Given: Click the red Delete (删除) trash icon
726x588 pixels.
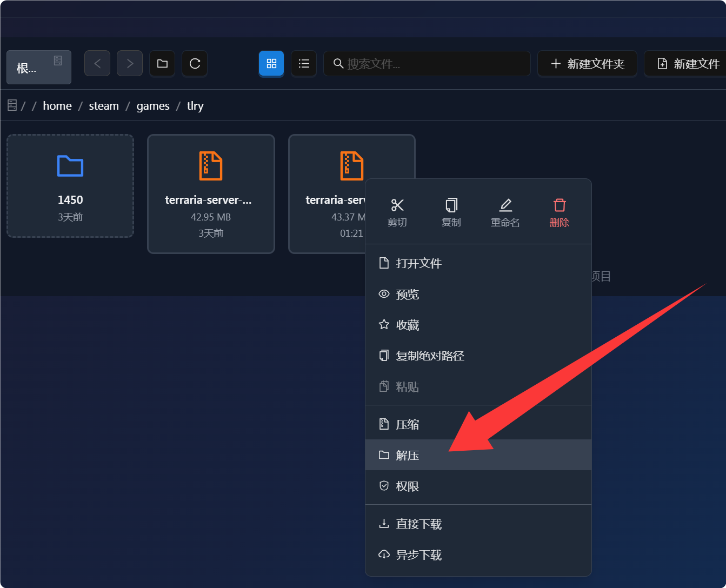Looking at the screenshot, I should click(560, 205).
